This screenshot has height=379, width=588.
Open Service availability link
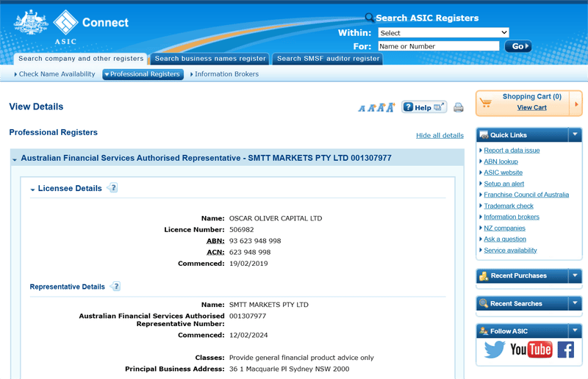click(x=510, y=250)
